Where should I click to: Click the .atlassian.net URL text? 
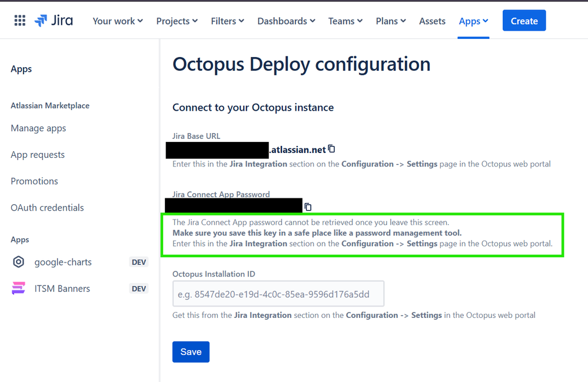[x=297, y=150]
